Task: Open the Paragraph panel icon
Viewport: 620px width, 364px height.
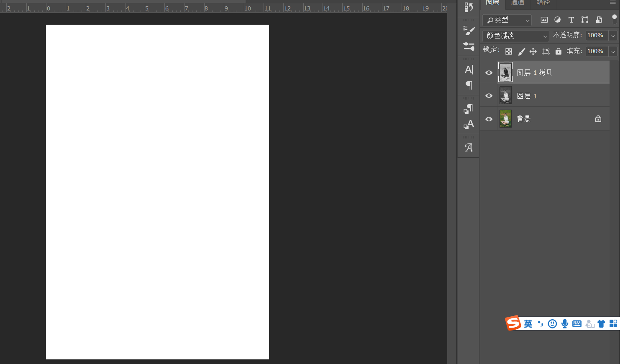Action: [x=469, y=85]
